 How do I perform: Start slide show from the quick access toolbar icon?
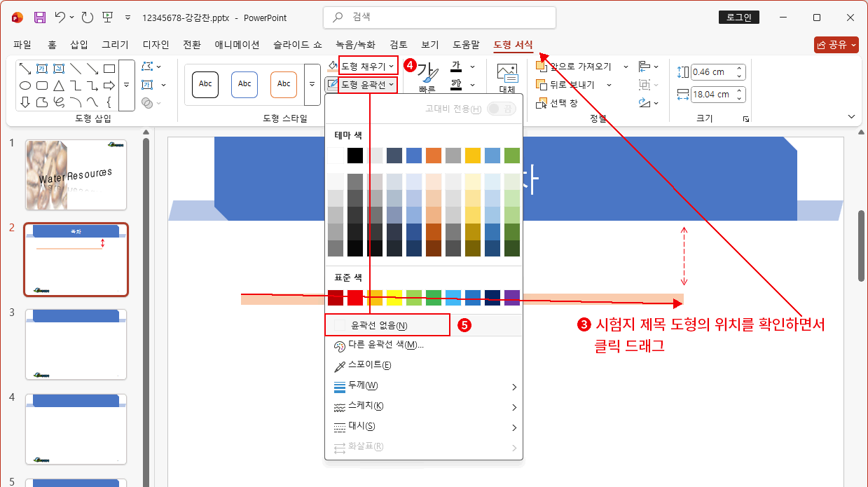(x=106, y=17)
